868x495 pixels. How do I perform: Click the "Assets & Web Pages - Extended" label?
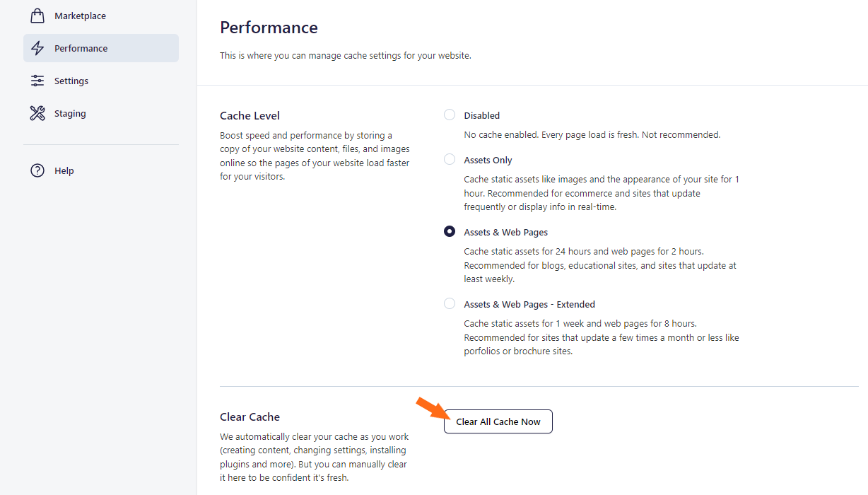(529, 303)
